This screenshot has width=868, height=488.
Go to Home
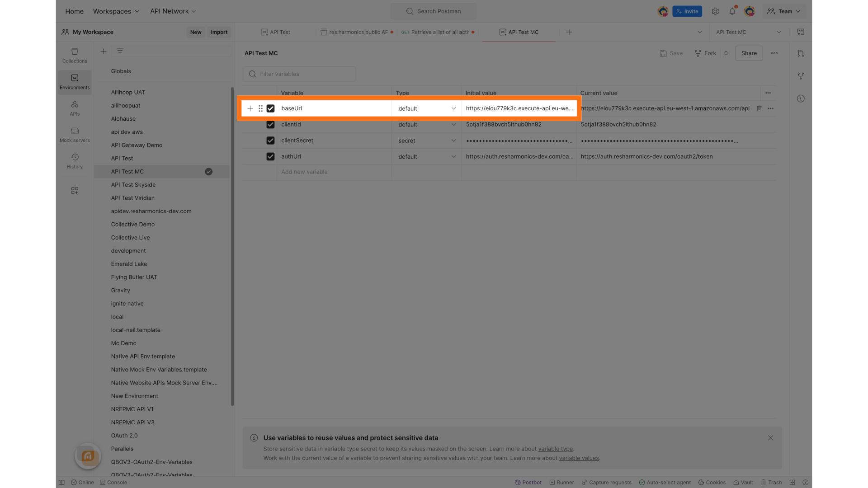[74, 11]
